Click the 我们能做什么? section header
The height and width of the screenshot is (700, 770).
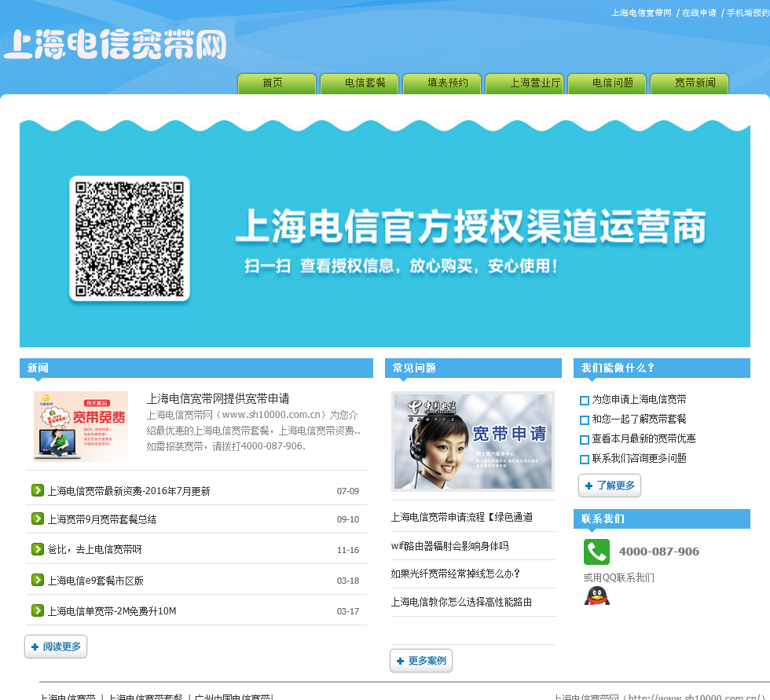point(662,368)
